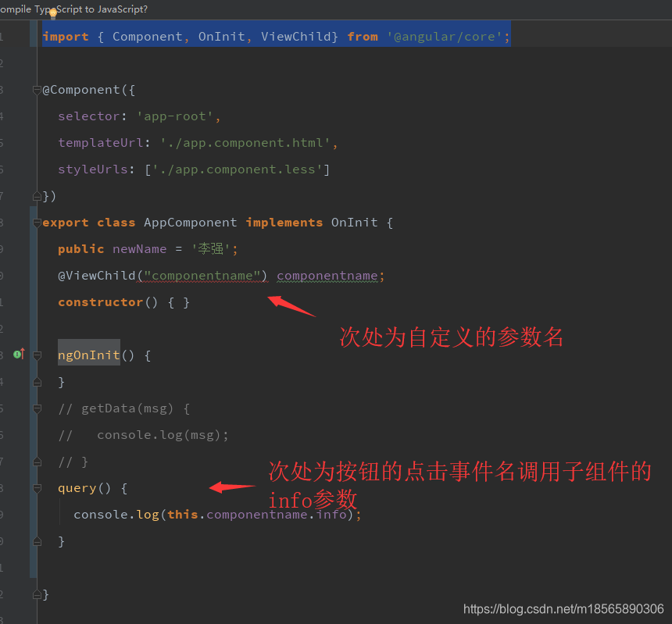The image size is (672, 624).
Task: Click the fold end marker beside '// }'
Action: pos(38,462)
